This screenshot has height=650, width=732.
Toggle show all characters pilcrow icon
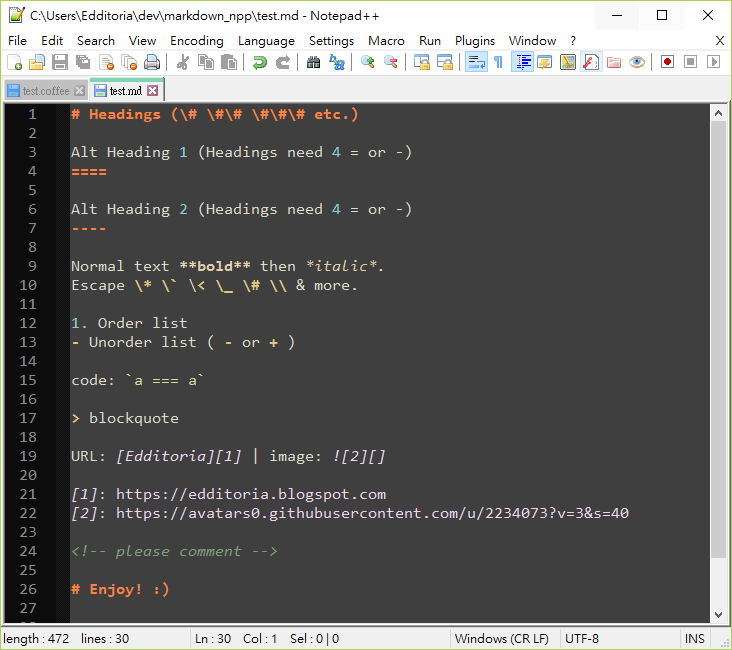(499, 62)
